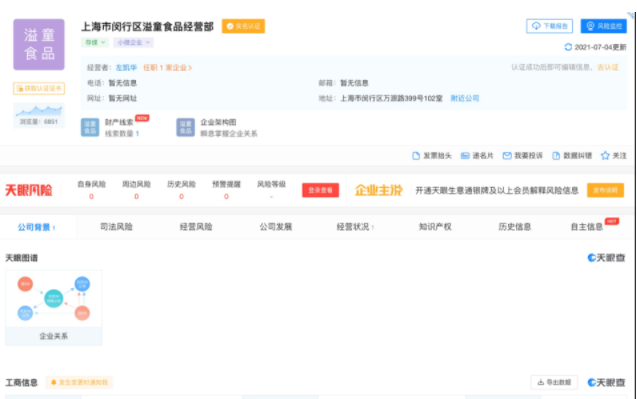Switch to 自主信息 tab
The image size is (637, 399).
(x=587, y=227)
